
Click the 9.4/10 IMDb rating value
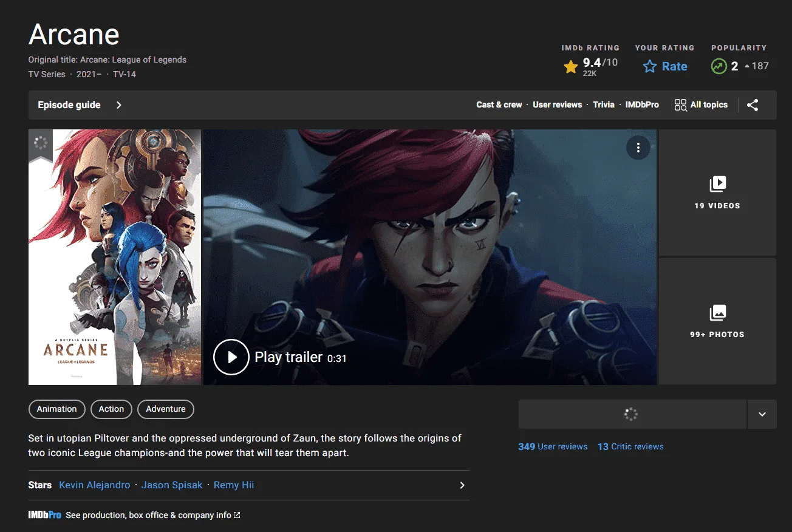(600, 63)
